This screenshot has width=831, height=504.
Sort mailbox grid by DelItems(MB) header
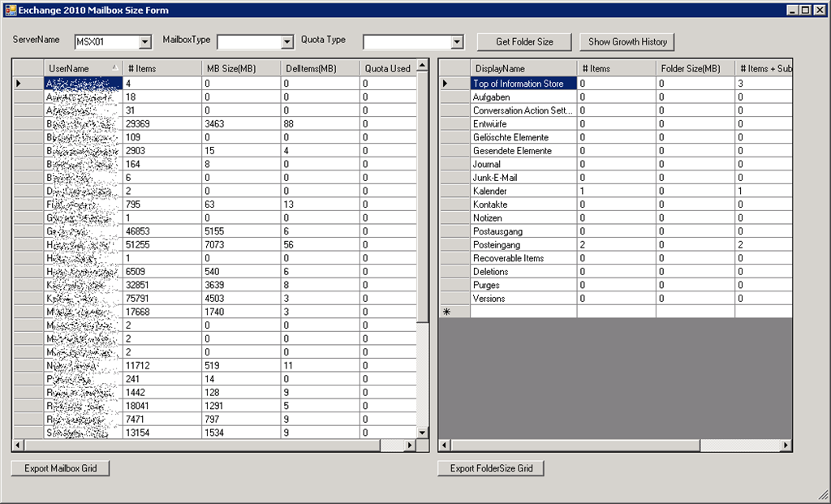pos(320,68)
